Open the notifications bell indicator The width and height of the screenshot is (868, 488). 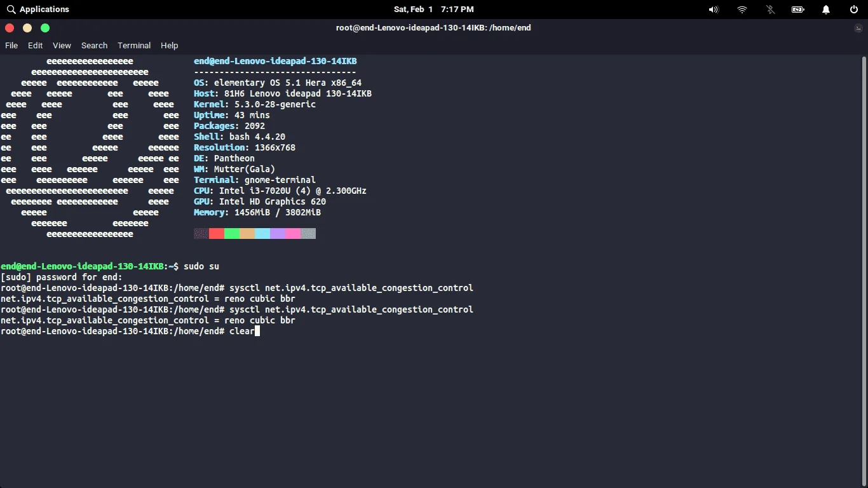coord(826,10)
